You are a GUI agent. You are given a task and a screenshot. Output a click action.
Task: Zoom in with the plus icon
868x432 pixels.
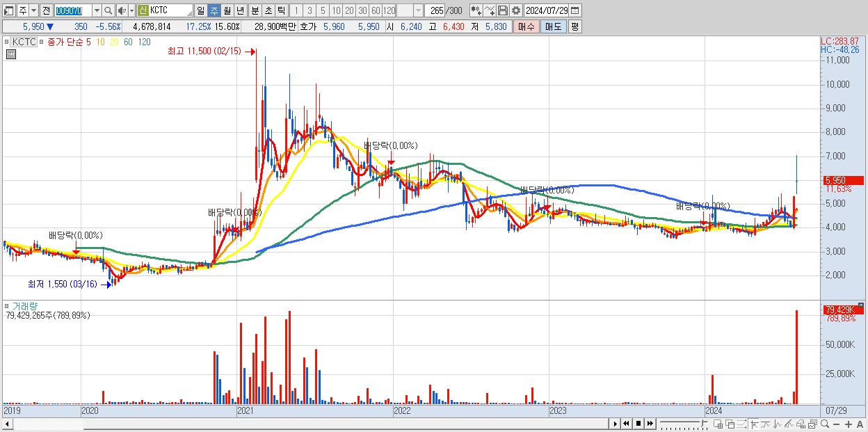pyautogui.click(x=849, y=424)
